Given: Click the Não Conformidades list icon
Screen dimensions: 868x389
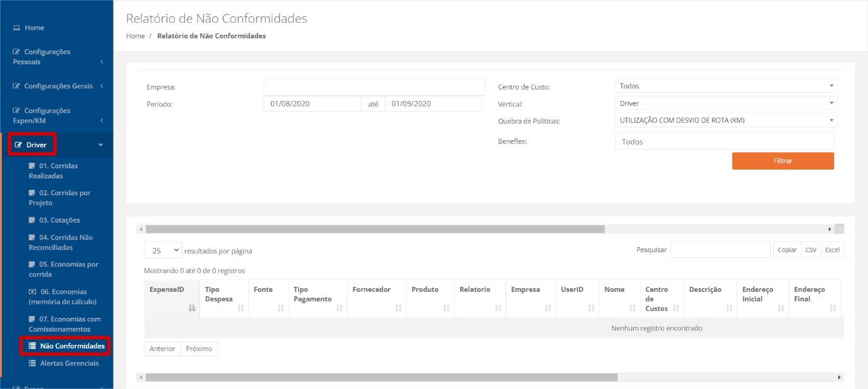Looking at the screenshot, I should pos(33,346).
